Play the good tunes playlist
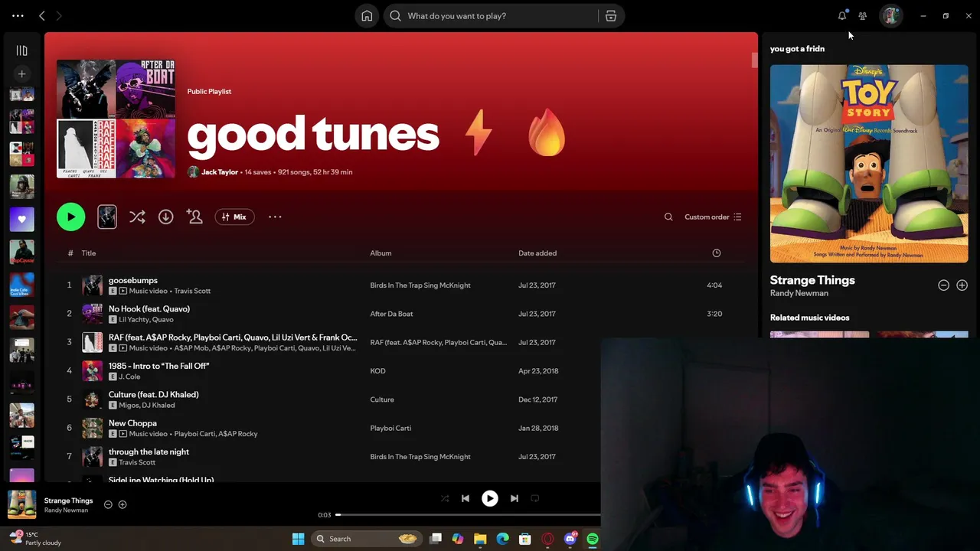Screen dimensions: 980x551 coord(70,217)
